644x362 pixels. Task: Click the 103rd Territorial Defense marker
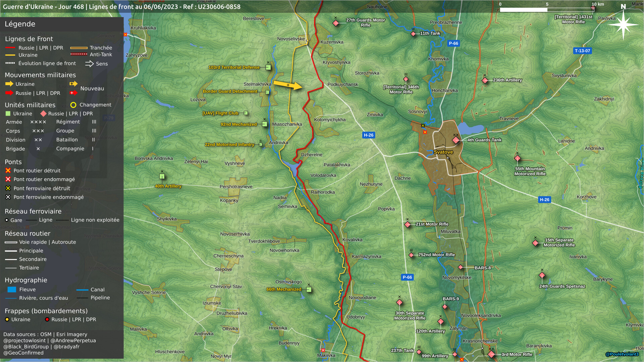tap(268, 67)
